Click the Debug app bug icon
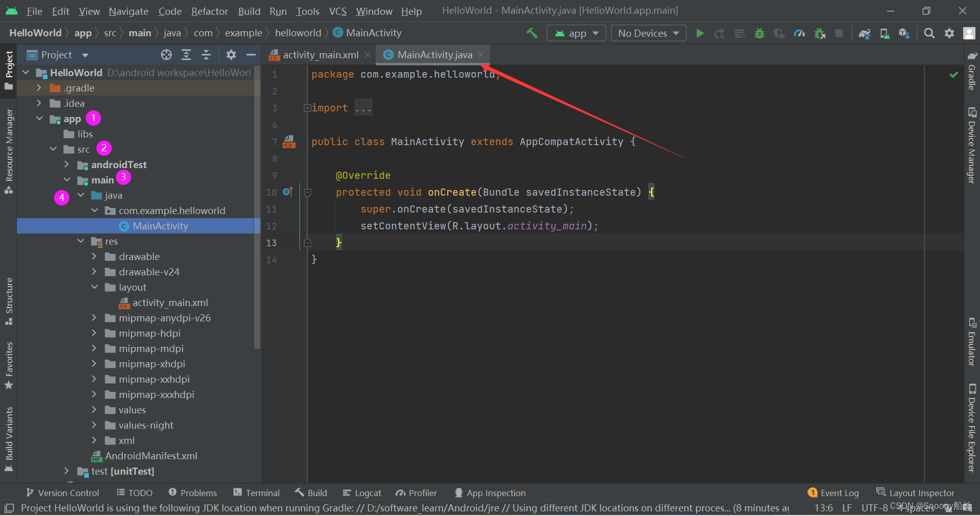 click(759, 33)
